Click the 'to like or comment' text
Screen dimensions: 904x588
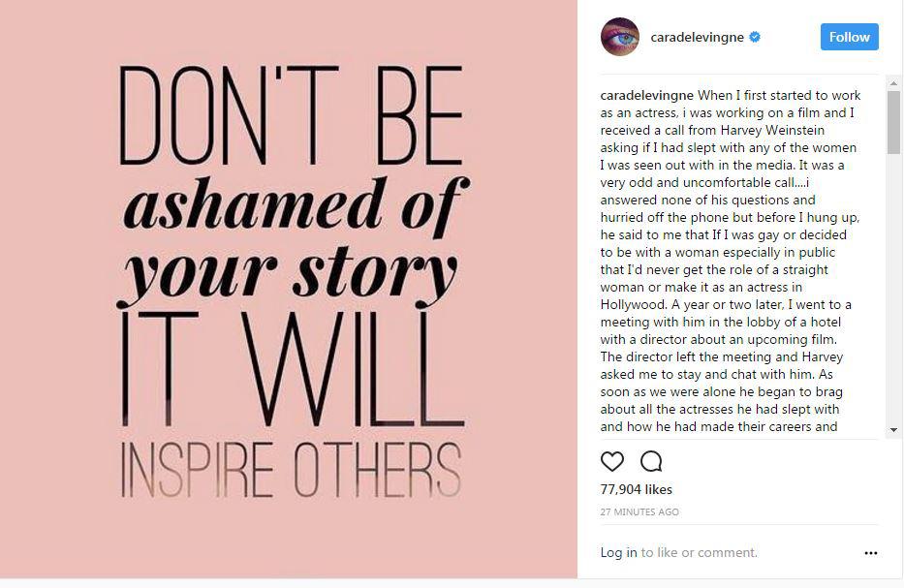(700, 552)
